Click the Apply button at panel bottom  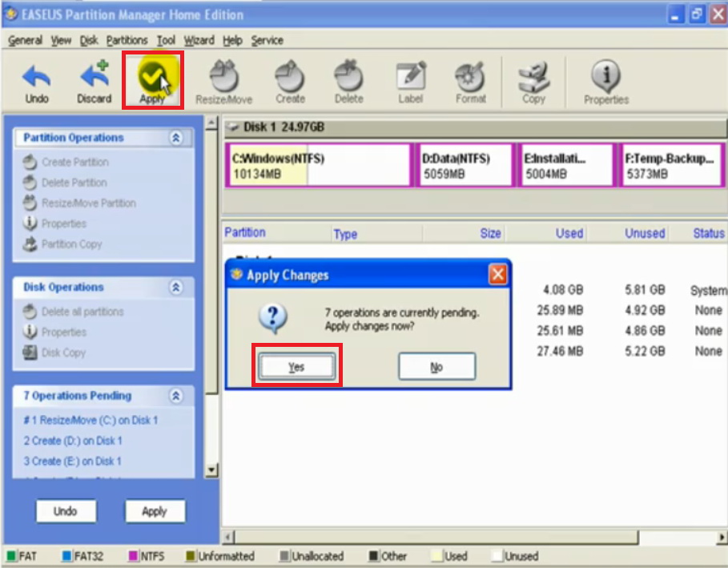pos(155,511)
